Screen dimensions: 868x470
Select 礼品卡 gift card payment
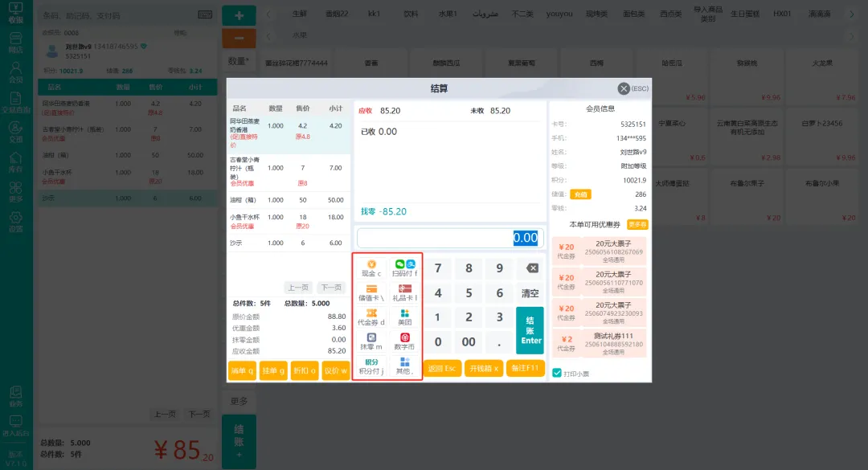(x=404, y=293)
